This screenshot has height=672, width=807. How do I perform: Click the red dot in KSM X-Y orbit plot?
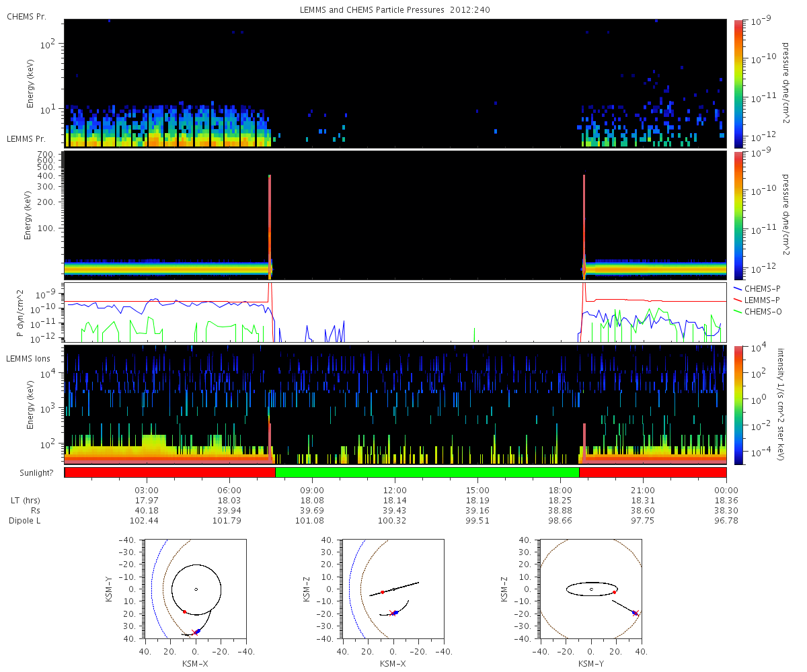click(x=184, y=612)
